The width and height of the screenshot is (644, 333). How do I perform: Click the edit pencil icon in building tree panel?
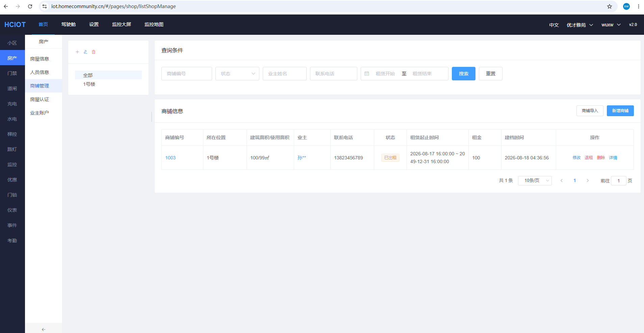click(x=85, y=52)
